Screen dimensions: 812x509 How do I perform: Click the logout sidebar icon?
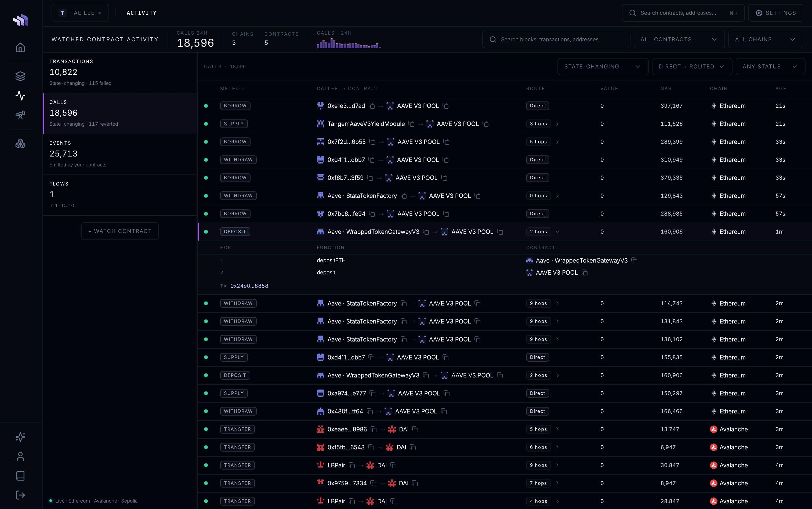pos(20,495)
